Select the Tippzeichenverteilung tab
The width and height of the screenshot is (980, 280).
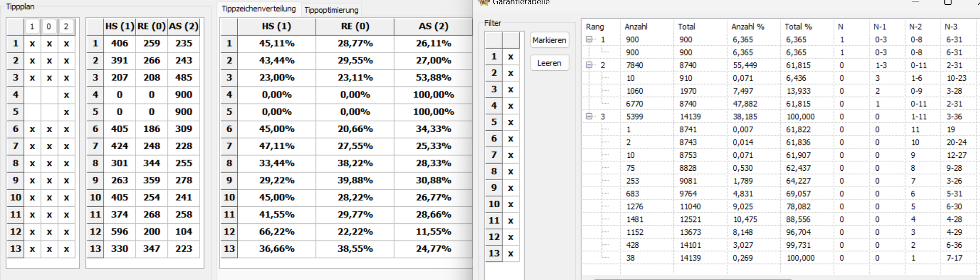click(x=259, y=9)
